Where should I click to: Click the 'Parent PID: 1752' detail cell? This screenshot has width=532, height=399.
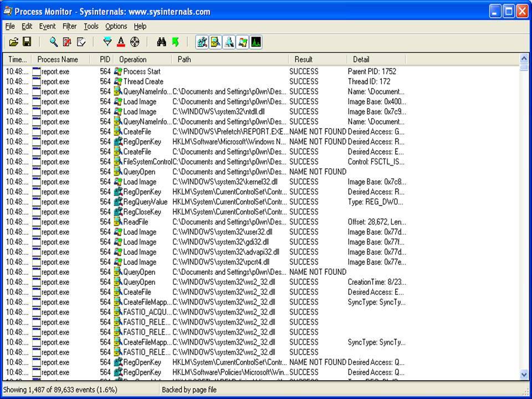[372, 71]
